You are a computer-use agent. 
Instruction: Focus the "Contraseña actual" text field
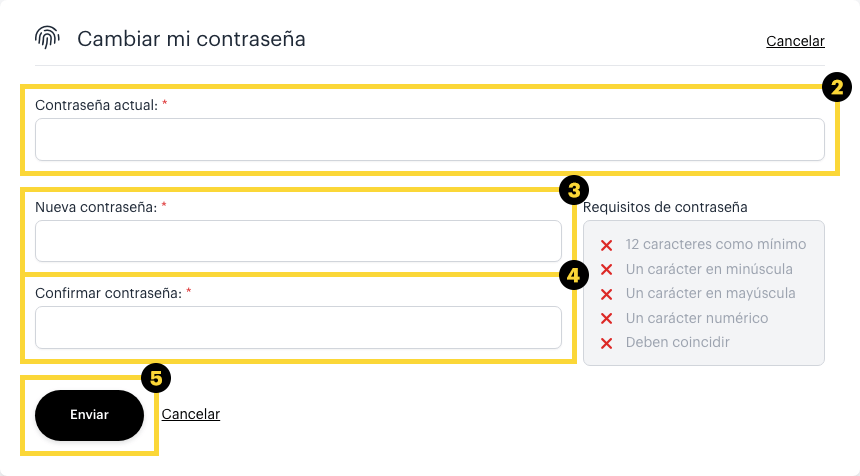pyautogui.click(x=429, y=140)
